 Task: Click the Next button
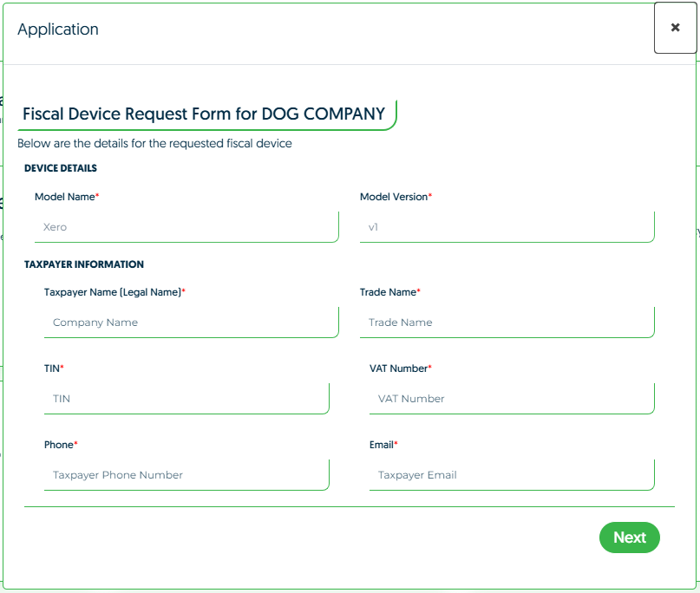click(629, 538)
